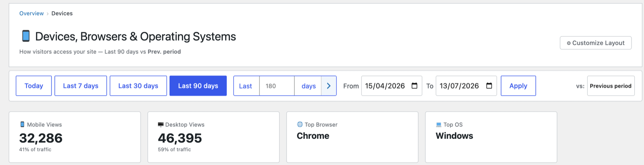Switch to Last 7 days range
This screenshot has height=165, width=644.
click(80, 86)
